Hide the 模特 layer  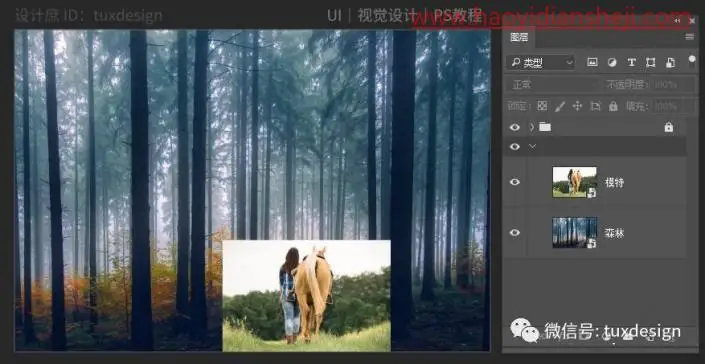pos(515,182)
